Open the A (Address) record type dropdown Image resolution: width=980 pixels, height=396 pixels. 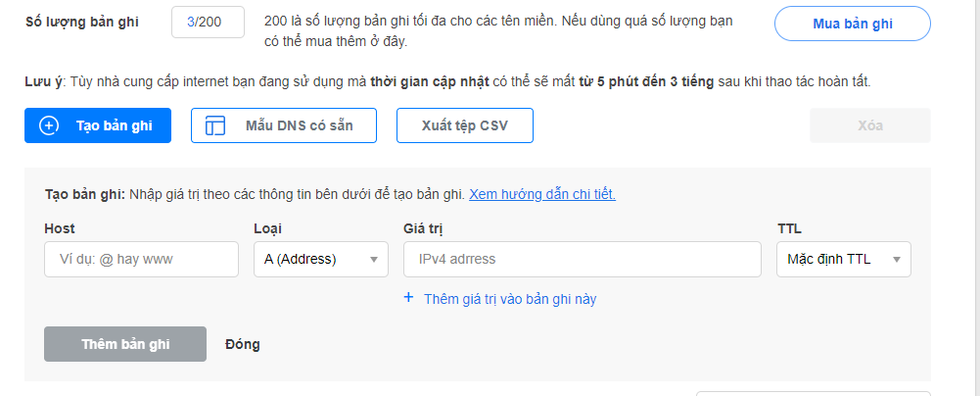(x=320, y=259)
